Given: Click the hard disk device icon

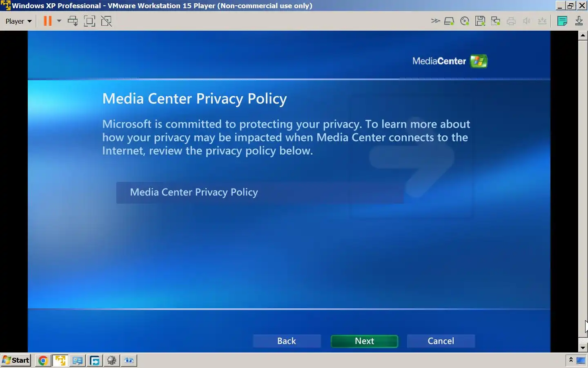Looking at the screenshot, I should coord(449,21).
